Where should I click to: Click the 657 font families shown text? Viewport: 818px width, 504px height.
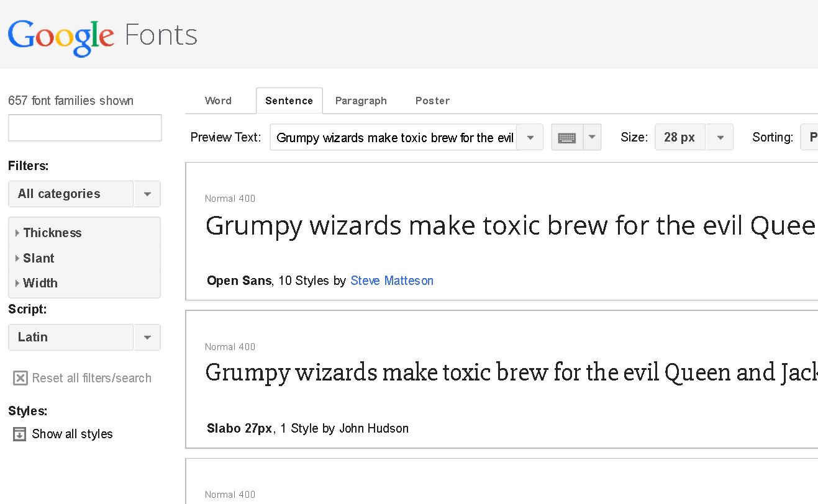(x=71, y=101)
